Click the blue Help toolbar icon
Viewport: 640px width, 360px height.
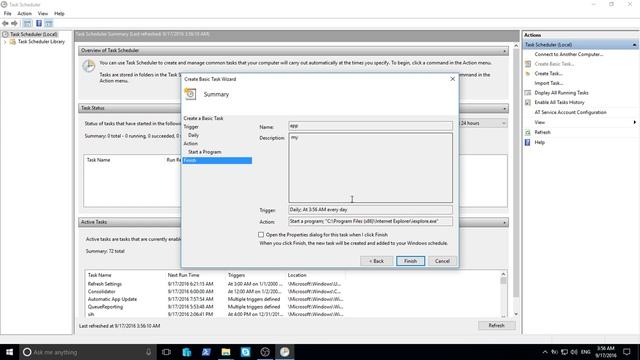[39, 23]
